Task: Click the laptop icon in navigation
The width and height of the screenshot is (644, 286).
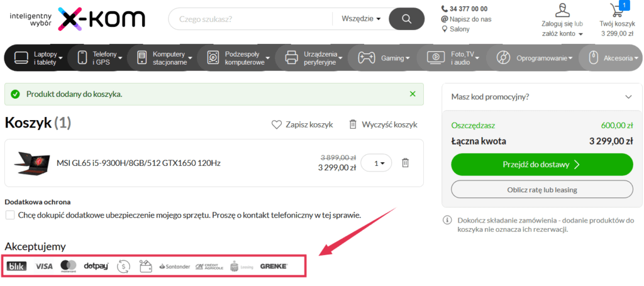Action: (21, 58)
